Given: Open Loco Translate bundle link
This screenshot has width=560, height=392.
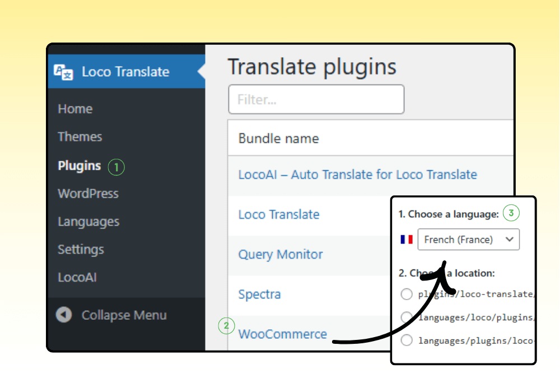Looking at the screenshot, I should coord(278,214).
